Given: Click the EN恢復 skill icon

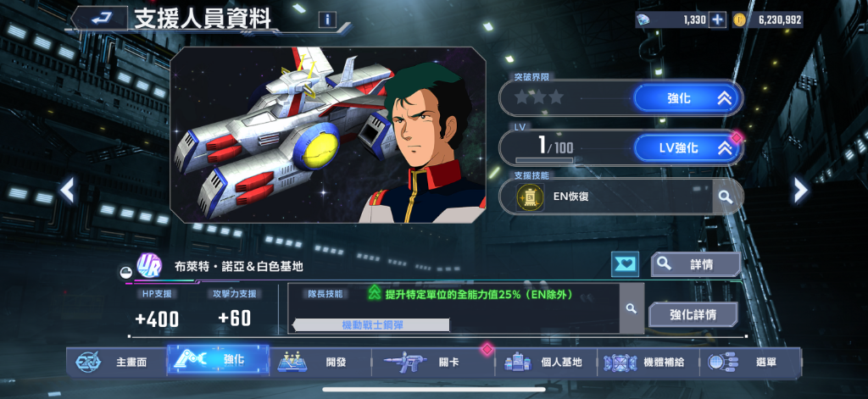Looking at the screenshot, I should pyautogui.click(x=530, y=197).
